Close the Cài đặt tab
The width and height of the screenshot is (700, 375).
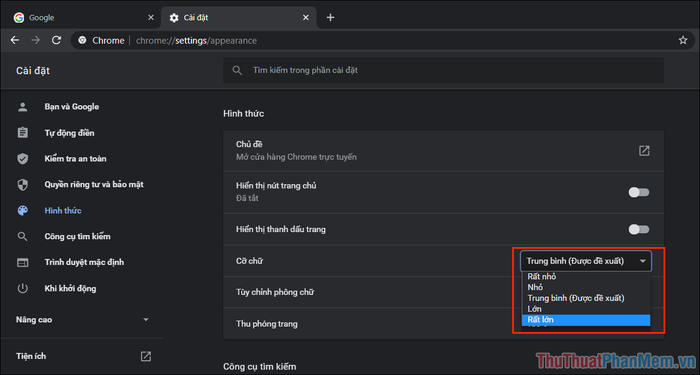(306, 18)
